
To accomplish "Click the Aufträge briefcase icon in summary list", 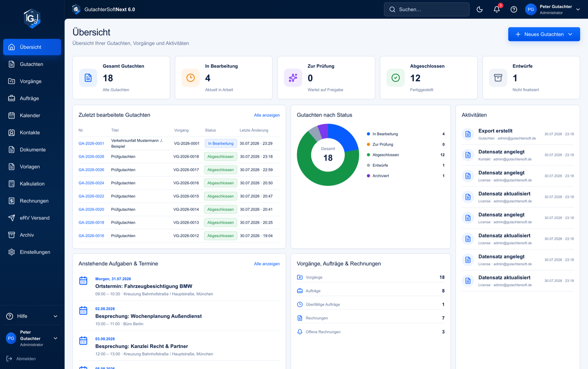I will (300, 291).
